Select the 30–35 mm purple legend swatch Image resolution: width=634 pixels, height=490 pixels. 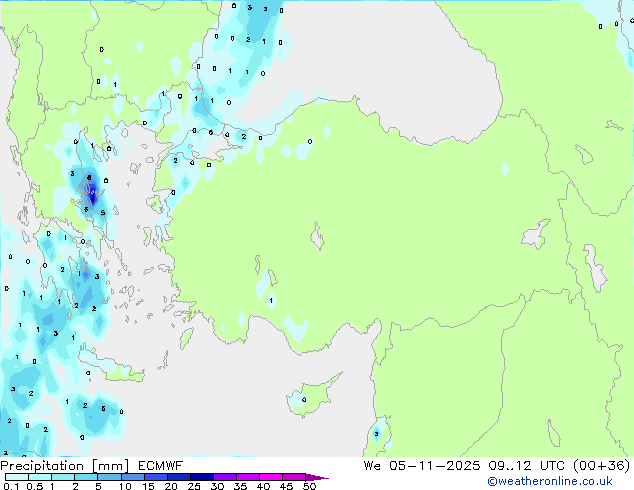[224, 477]
